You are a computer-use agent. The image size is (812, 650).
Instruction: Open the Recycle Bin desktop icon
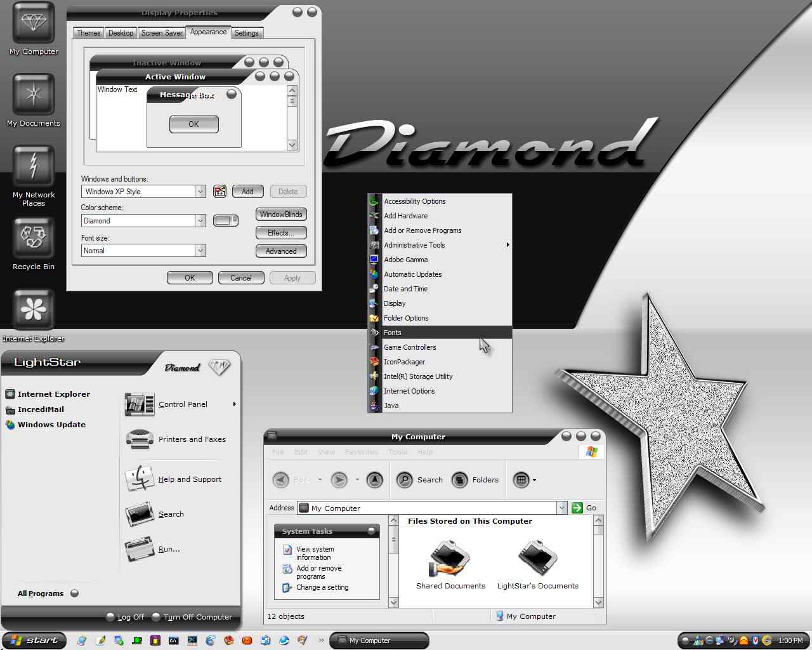point(34,238)
